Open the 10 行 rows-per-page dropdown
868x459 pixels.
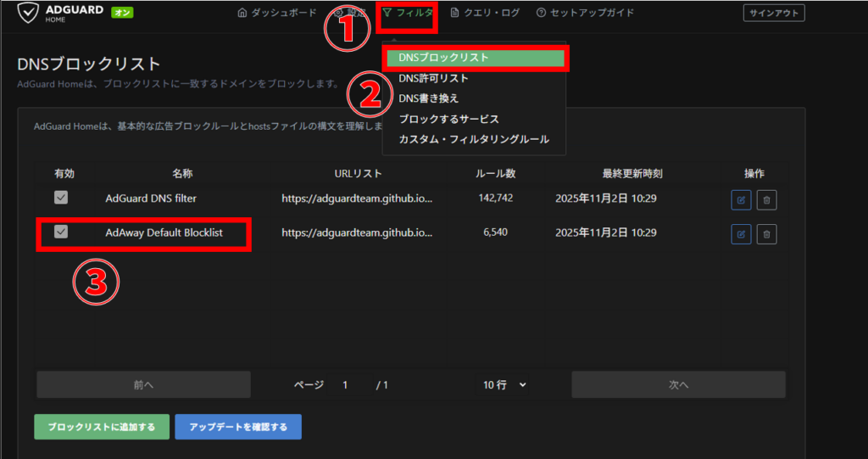point(503,384)
